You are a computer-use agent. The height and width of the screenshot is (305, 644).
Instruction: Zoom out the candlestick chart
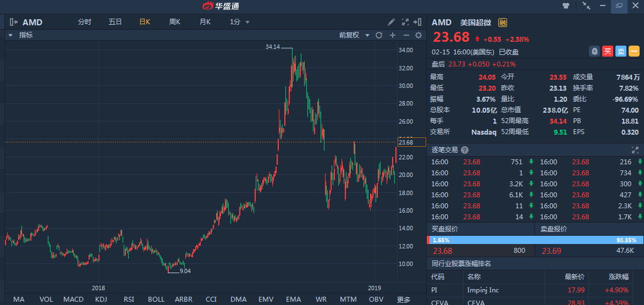click(406, 35)
